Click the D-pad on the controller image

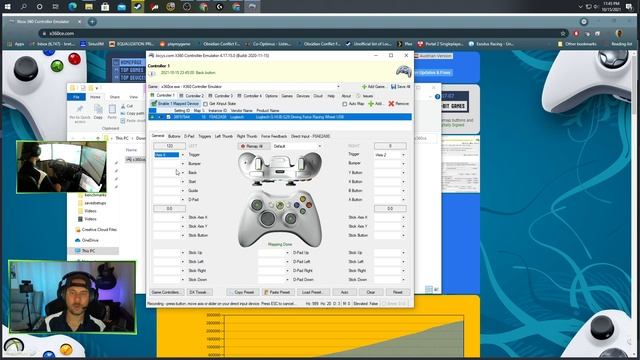pos(267,219)
